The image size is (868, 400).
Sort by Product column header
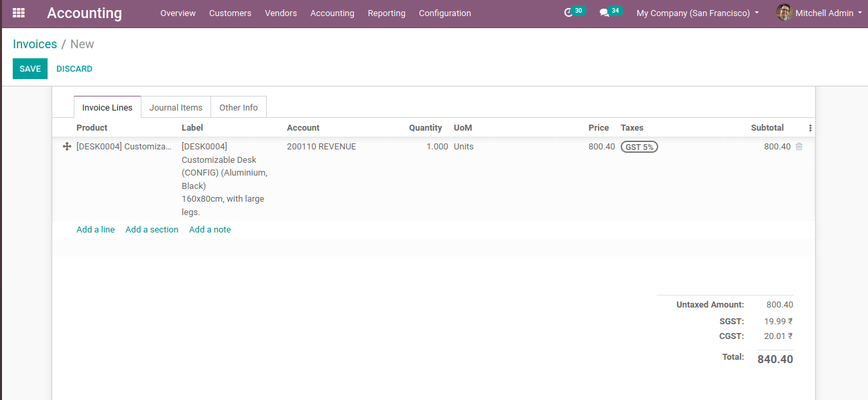(x=92, y=128)
